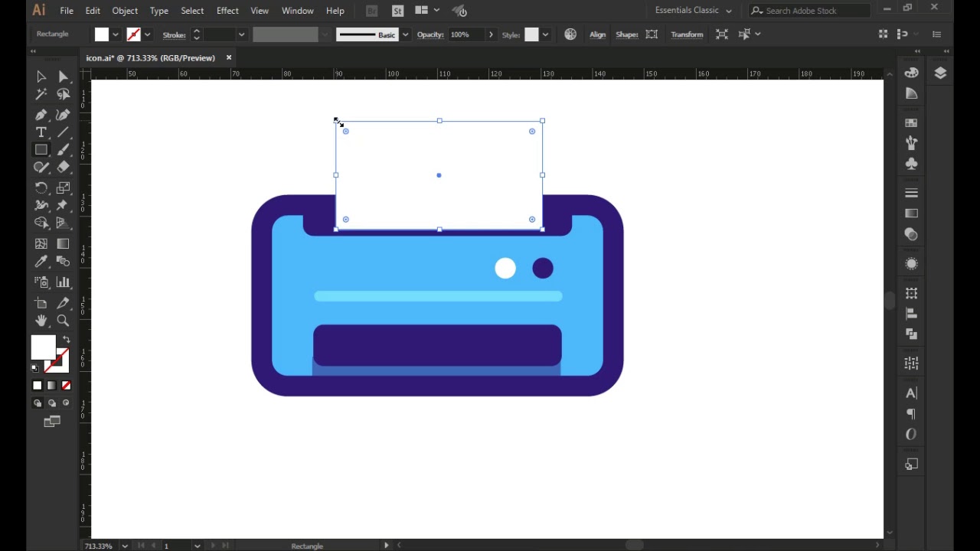980x551 pixels.
Task: Open the Stroke panel icon
Action: coord(911,193)
